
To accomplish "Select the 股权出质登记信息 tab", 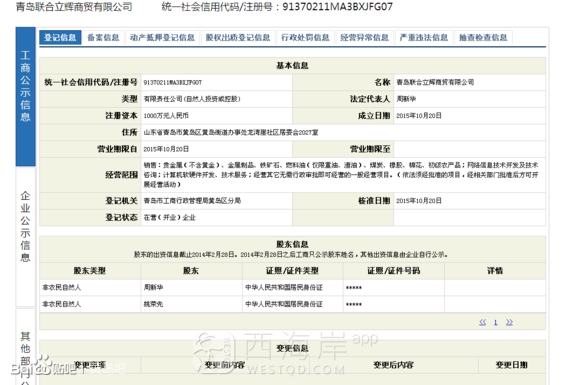I will pyautogui.click(x=238, y=37).
